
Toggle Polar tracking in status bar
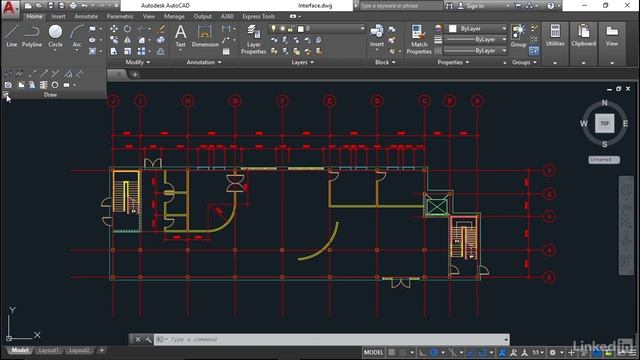[434, 352]
